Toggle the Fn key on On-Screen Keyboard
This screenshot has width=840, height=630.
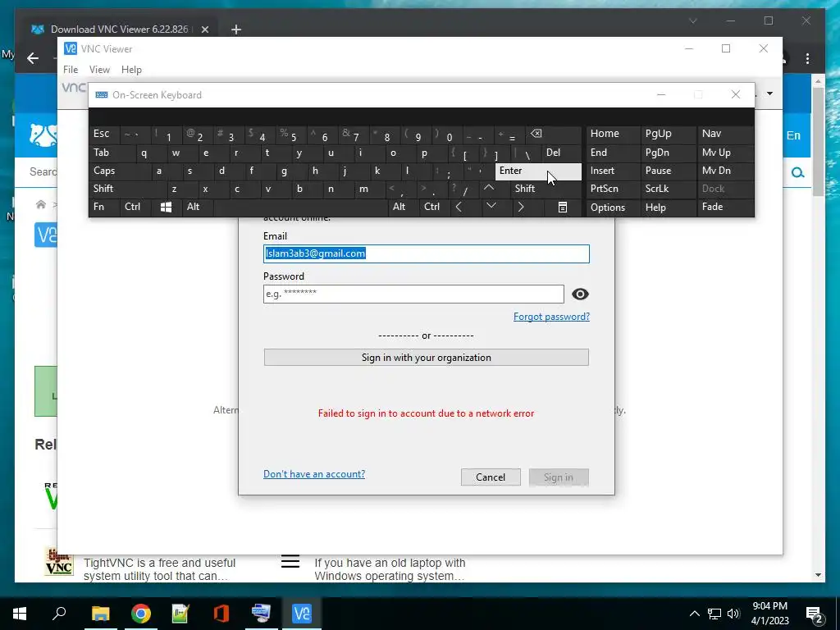104,207
